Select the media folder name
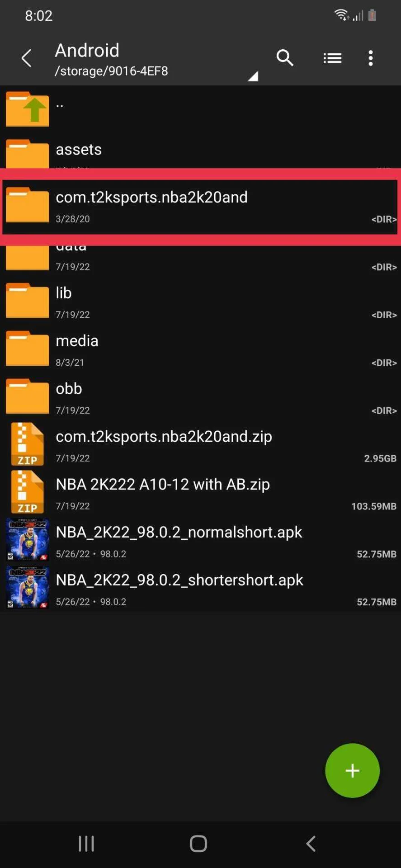Image resolution: width=401 pixels, height=868 pixels. pos(77,341)
